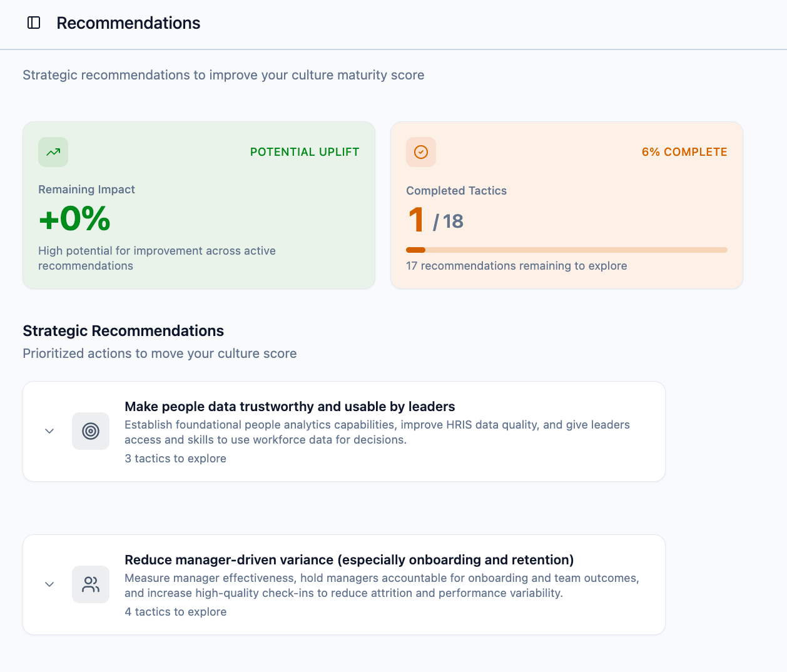The width and height of the screenshot is (787, 672).
Task: Click the '6% COMPLETE' label
Action: pyautogui.click(x=684, y=152)
